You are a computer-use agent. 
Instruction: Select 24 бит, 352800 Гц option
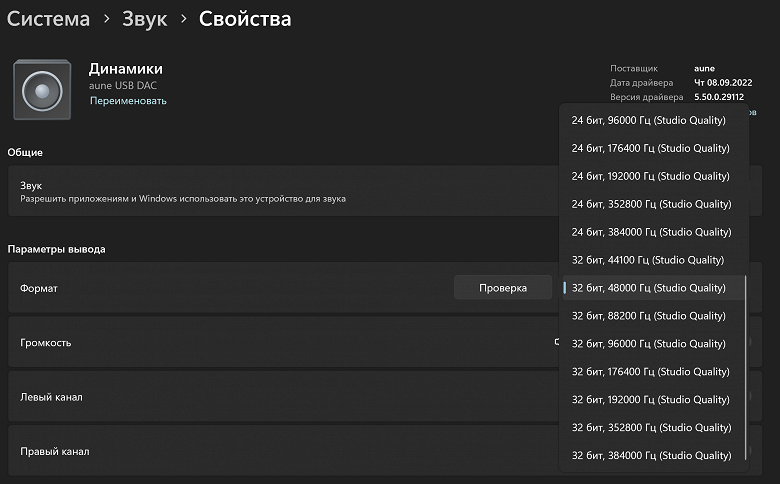[x=650, y=204]
